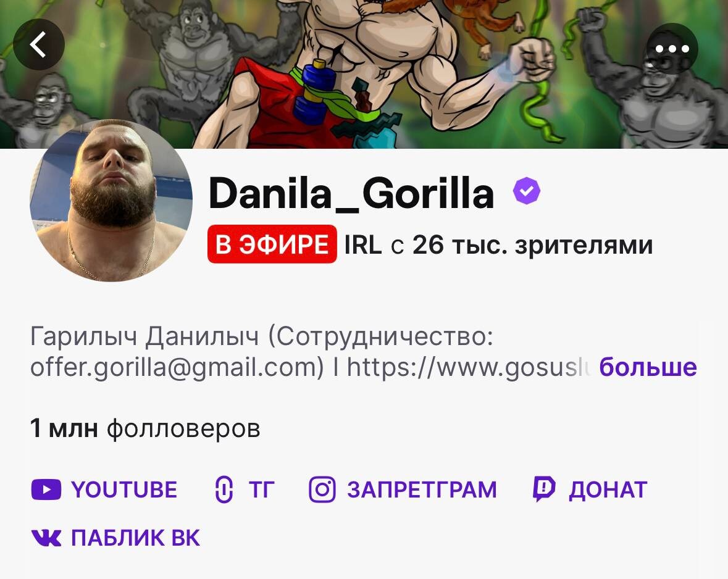Click the IRL category label
This screenshot has width=728, height=579.
(362, 244)
